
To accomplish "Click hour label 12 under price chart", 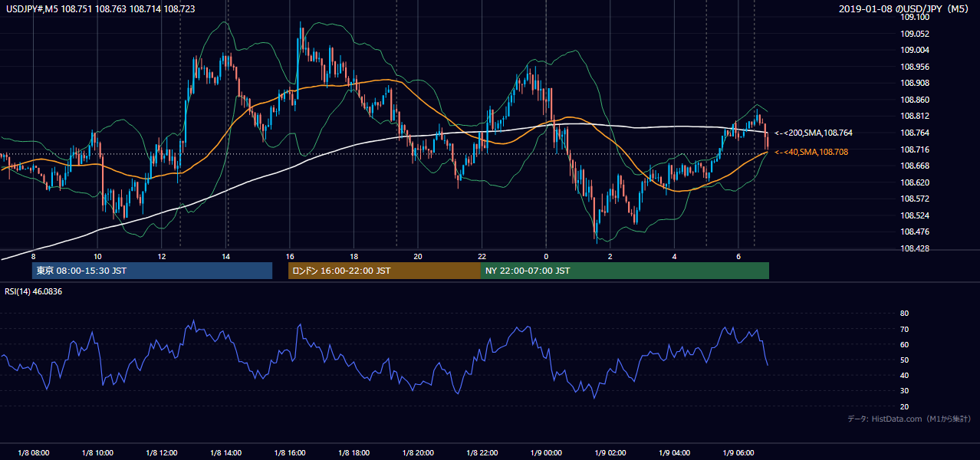I will point(162,256).
